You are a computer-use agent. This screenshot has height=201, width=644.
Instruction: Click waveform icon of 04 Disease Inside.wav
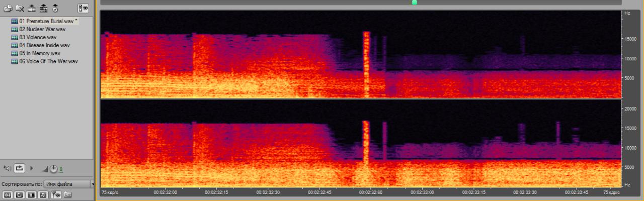point(15,46)
